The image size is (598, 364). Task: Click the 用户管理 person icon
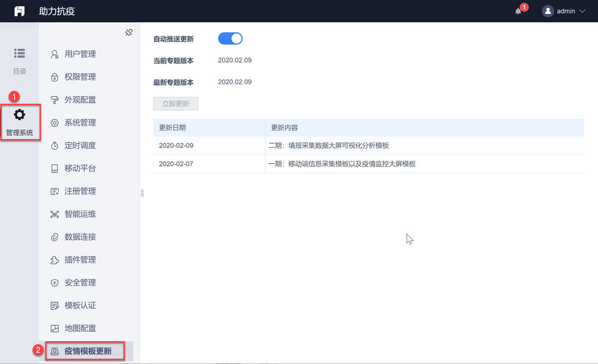(x=55, y=54)
